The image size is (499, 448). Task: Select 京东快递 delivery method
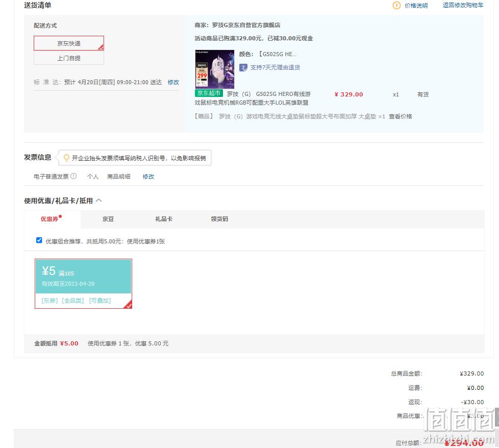pos(69,43)
